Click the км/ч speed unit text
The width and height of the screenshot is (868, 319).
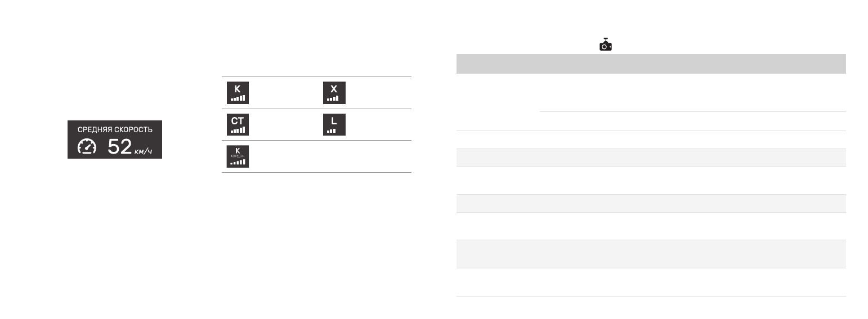click(143, 151)
